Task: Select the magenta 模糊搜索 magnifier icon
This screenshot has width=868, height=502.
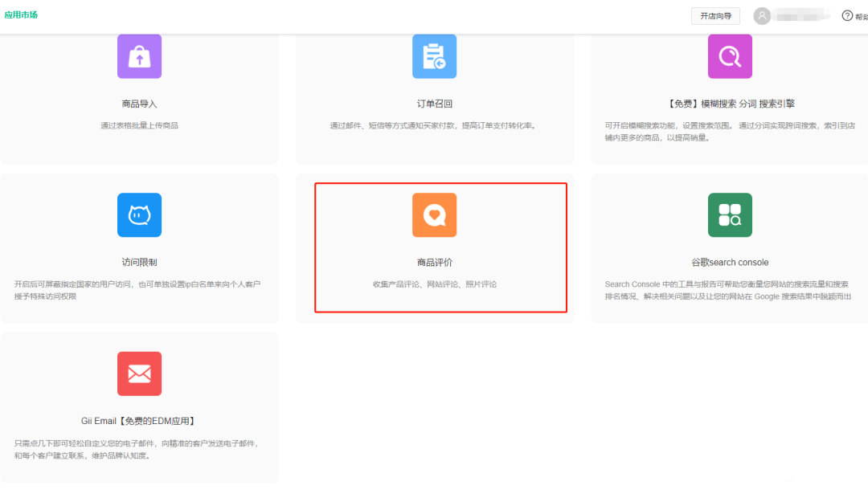Action: point(730,56)
